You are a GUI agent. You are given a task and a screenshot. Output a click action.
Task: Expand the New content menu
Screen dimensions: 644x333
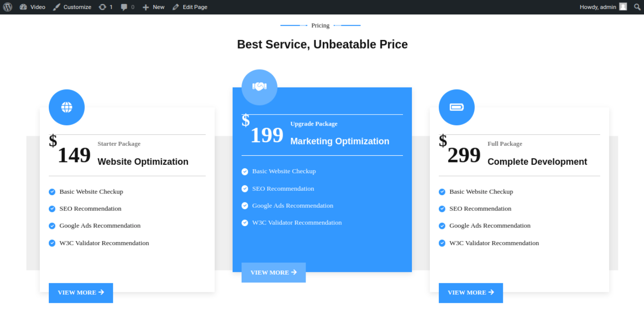[x=154, y=7]
